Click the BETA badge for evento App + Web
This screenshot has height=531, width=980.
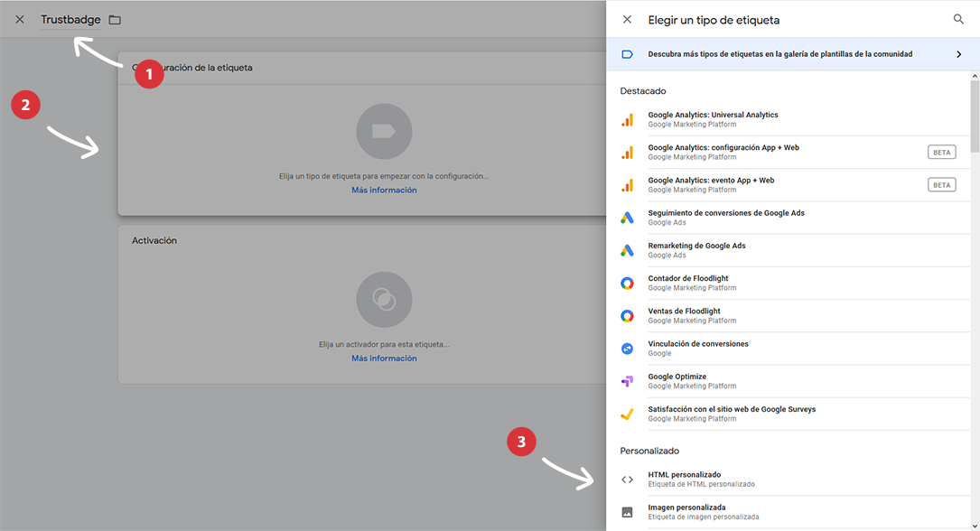(x=941, y=185)
